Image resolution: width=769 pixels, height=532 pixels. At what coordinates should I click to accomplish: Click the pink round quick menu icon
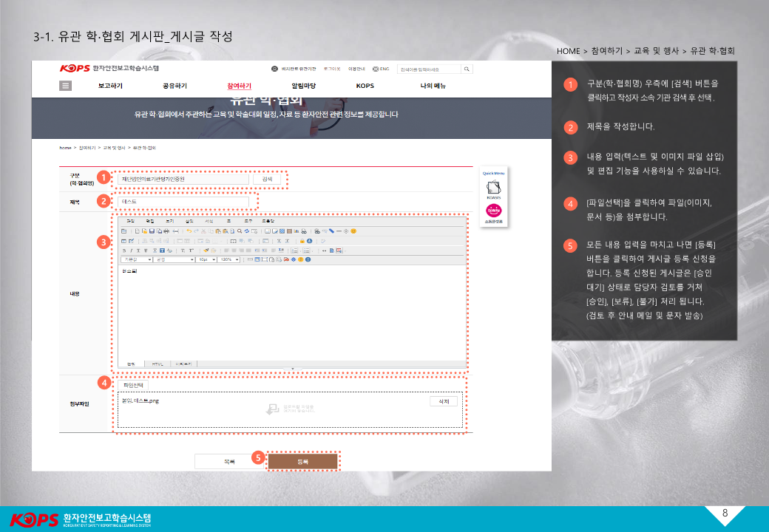tap(493, 212)
